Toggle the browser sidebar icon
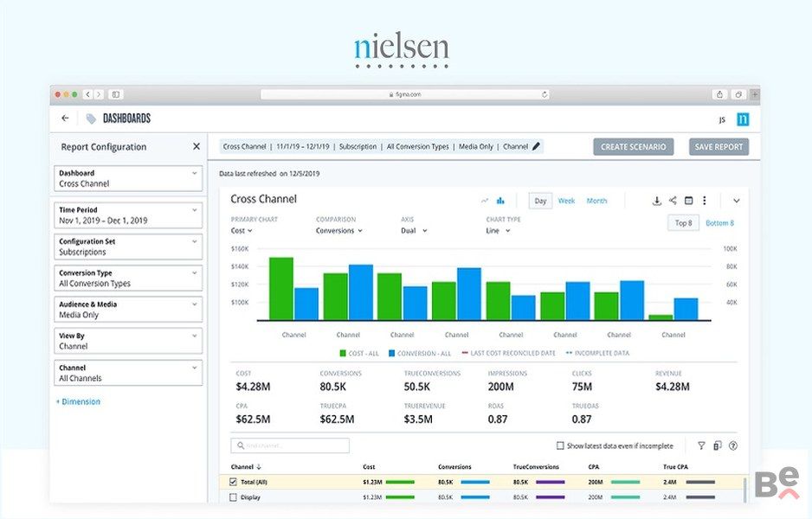The width and height of the screenshot is (812, 519). (x=116, y=94)
